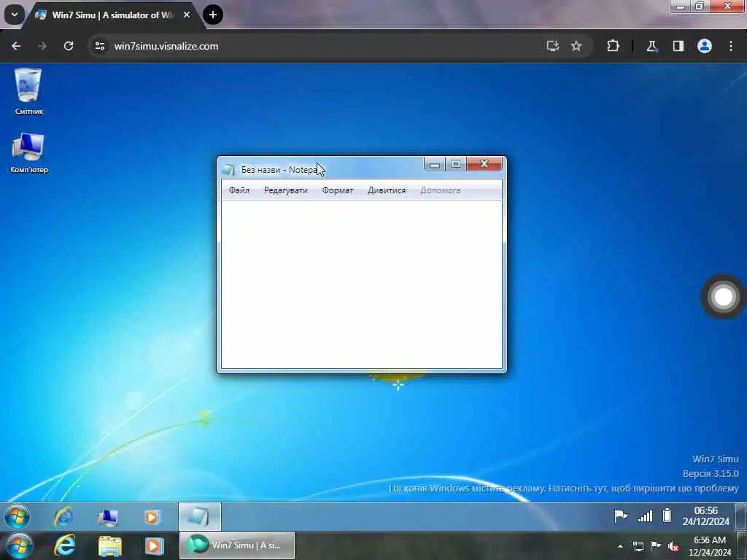The height and width of the screenshot is (560, 747).
Task: Click the battery icon in simulator tray
Action: pyautogui.click(x=667, y=516)
